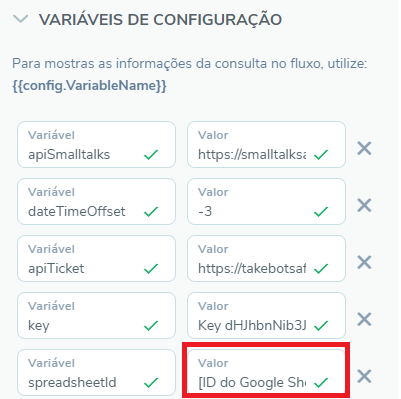This screenshot has width=401, height=399.
Task: Click the {{config.VariableName}} hint text
Action: 89,86
